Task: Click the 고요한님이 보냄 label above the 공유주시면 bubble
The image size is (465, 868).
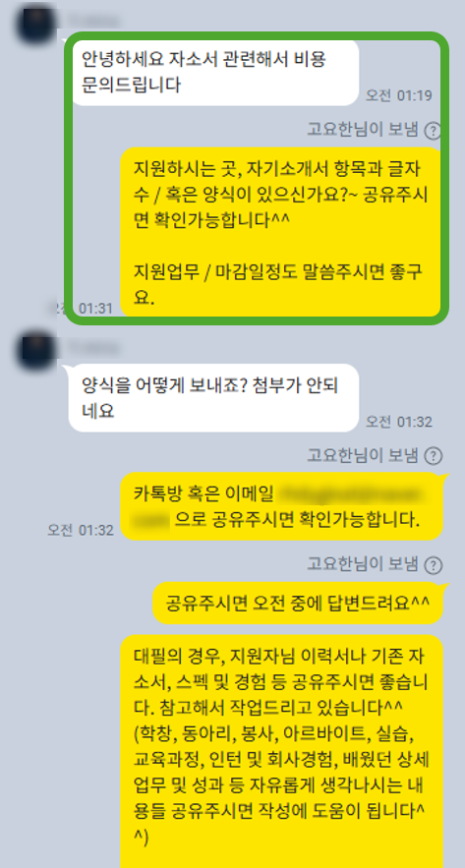Action: coord(363,564)
